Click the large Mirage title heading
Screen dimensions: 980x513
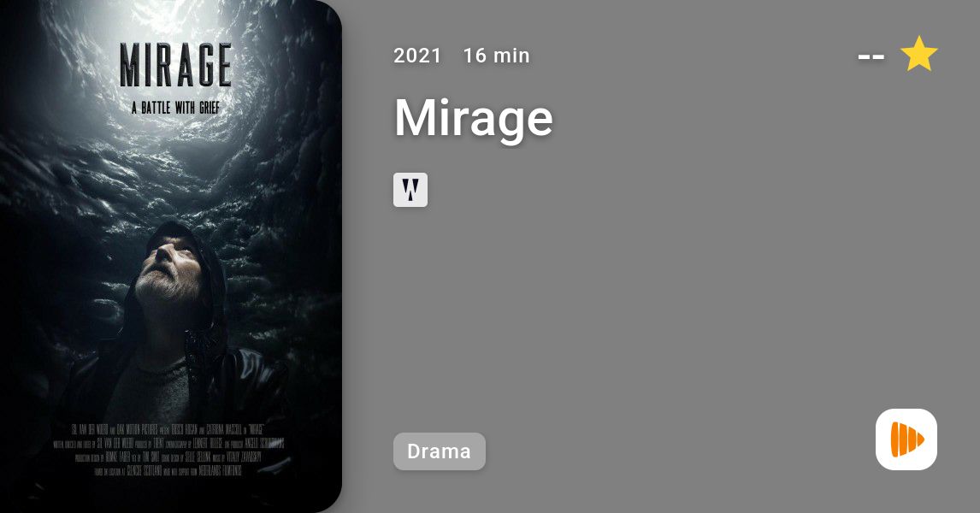point(474,118)
